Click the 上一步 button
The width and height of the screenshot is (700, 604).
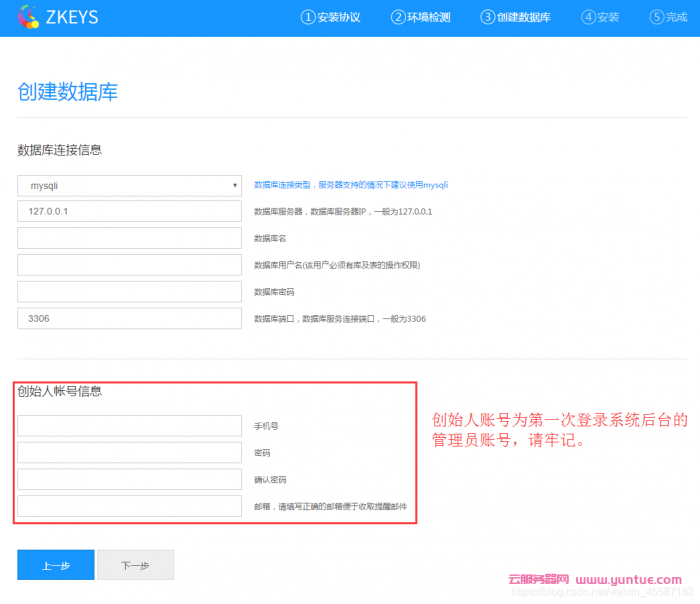[56, 565]
